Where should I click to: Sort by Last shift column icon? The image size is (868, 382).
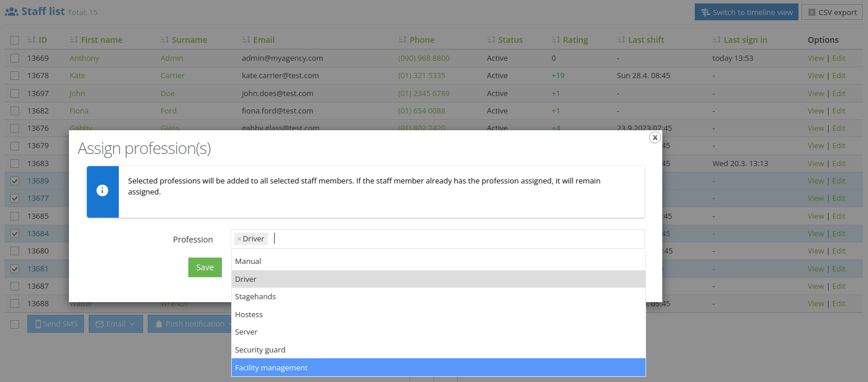click(621, 40)
